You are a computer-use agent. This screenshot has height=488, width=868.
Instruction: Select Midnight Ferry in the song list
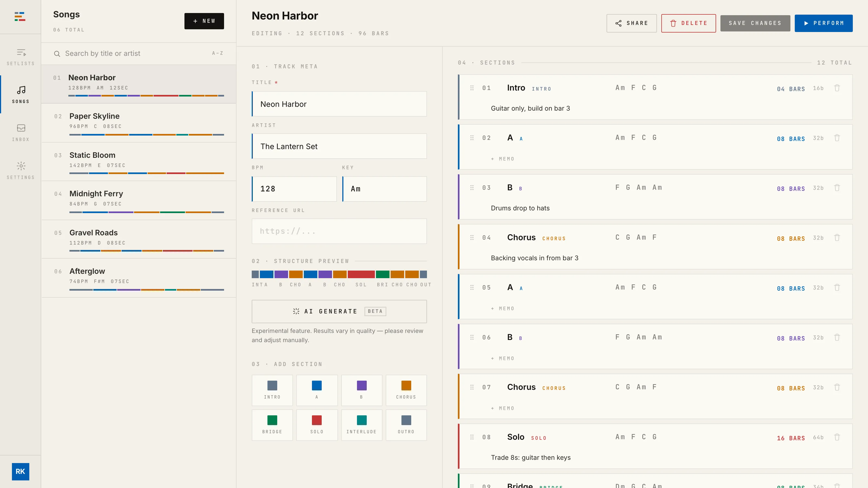pos(139,200)
